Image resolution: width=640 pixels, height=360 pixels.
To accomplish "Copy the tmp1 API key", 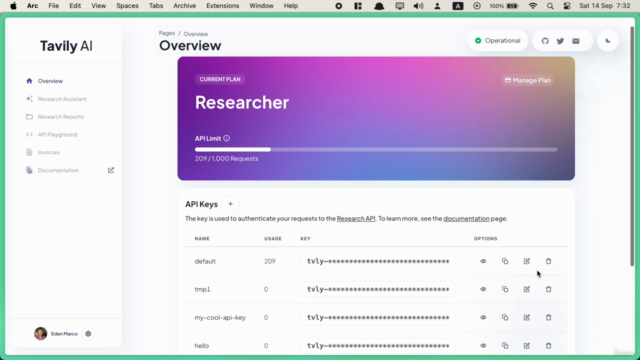I will (x=505, y=289).
